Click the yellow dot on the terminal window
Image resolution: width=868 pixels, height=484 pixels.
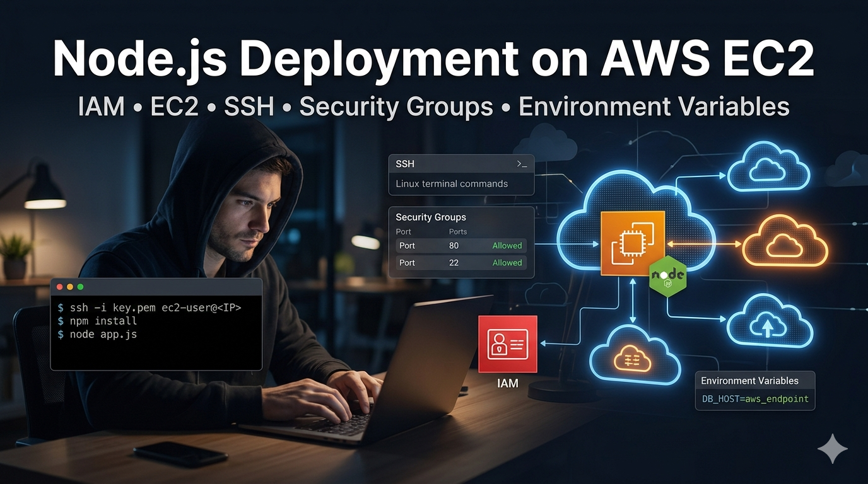pos(70,287)
